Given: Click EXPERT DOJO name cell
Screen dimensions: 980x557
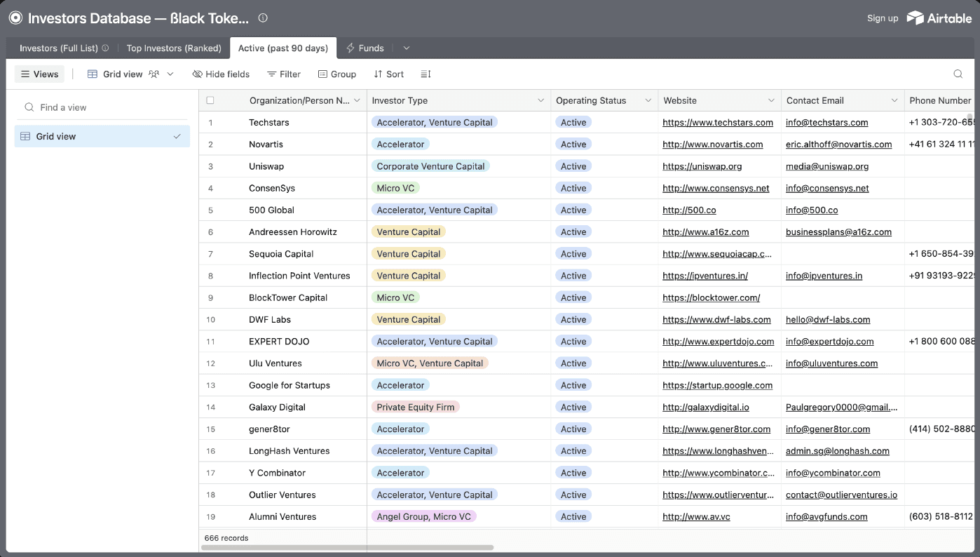Looking at the screenshot, I should [x=279, y=342].
